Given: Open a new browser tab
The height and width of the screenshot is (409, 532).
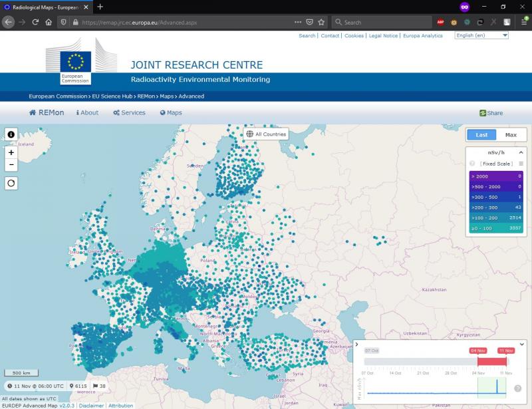Looking at the screenshot, I should pyautogui.click(x=100, y=7).
